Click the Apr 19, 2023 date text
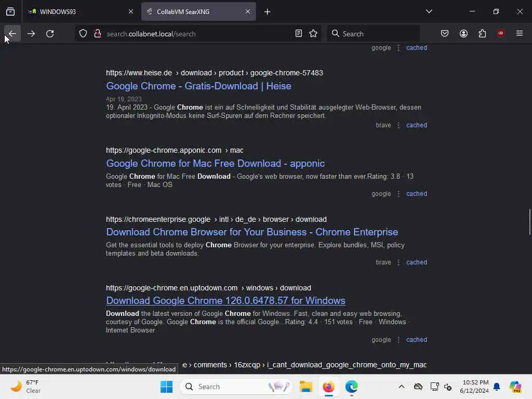Screen dimensions: 532x399 124,99
